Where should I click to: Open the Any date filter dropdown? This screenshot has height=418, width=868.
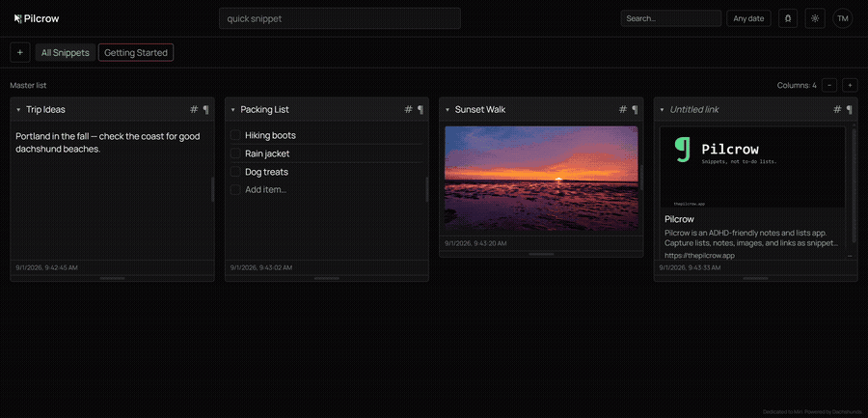tap(748, 18)
